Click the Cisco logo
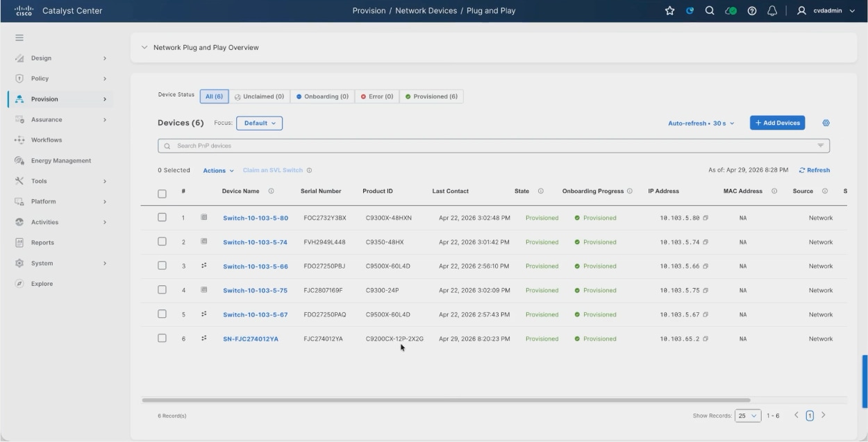The height and width of the screenshot is (442, 868). tap(24, 11)
